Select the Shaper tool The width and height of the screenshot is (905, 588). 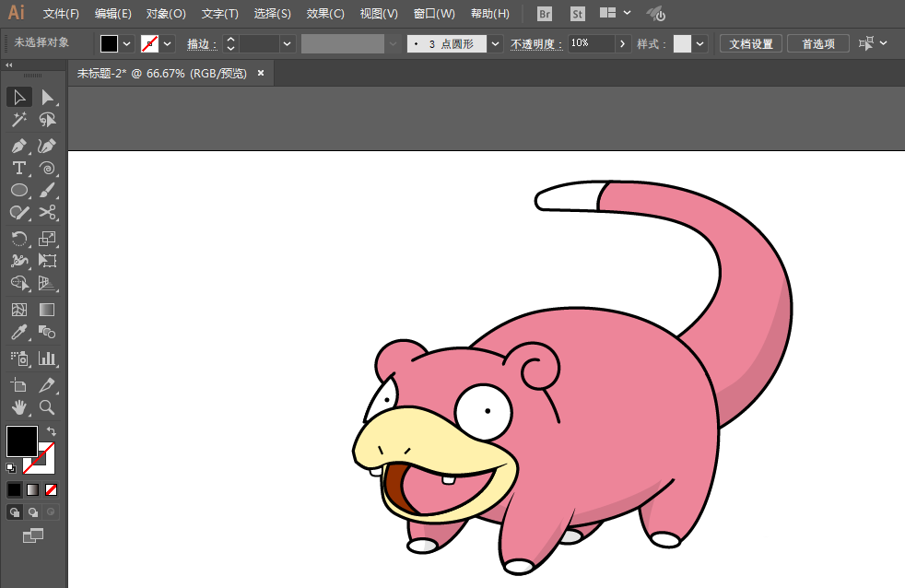tap(19, 212)
